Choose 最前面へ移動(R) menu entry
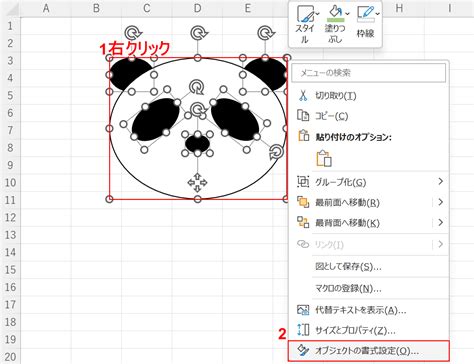 coord(368,202)
